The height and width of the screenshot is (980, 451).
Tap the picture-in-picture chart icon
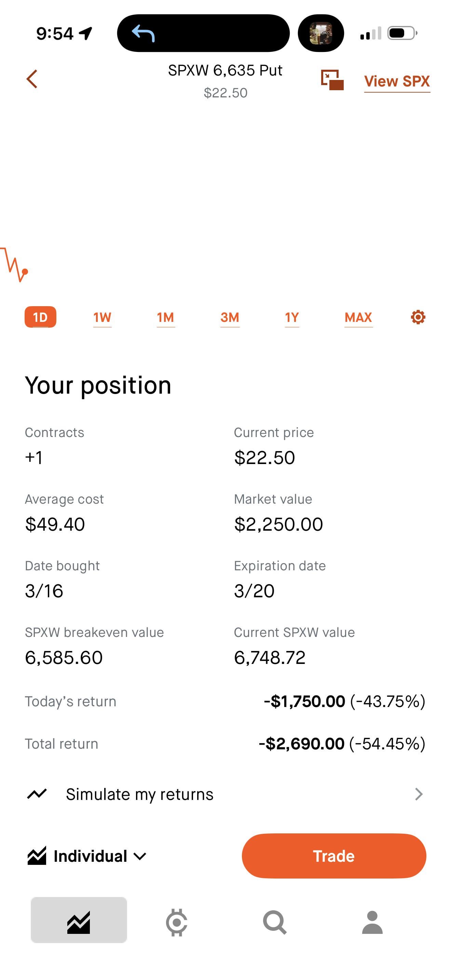pos(332,80)
